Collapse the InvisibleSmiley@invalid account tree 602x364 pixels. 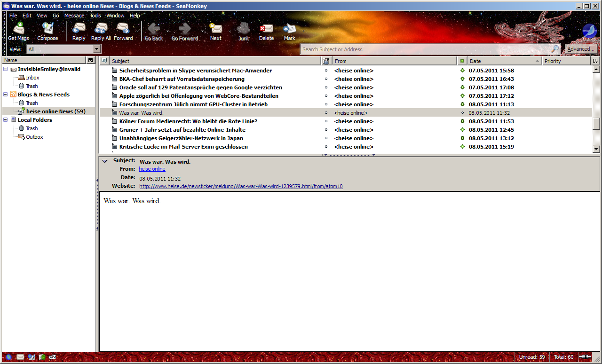click(6, 69)
